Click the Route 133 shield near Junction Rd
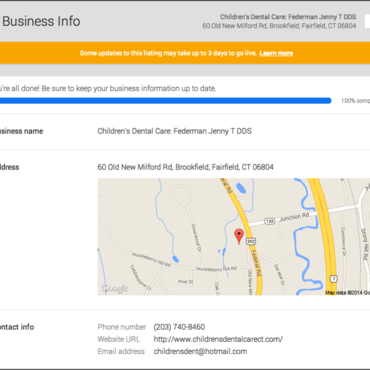The image size is (370, 370). (x=269, y=221)
